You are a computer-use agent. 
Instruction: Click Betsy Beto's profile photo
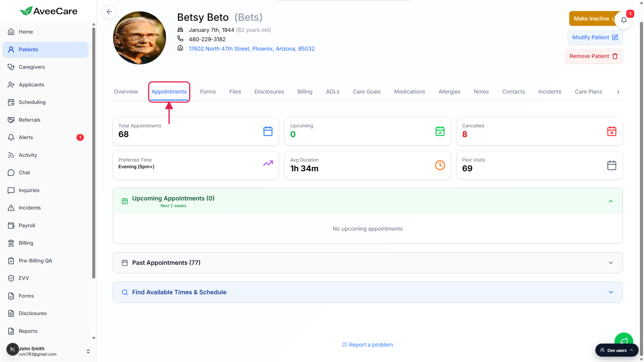tap(140, 38)
